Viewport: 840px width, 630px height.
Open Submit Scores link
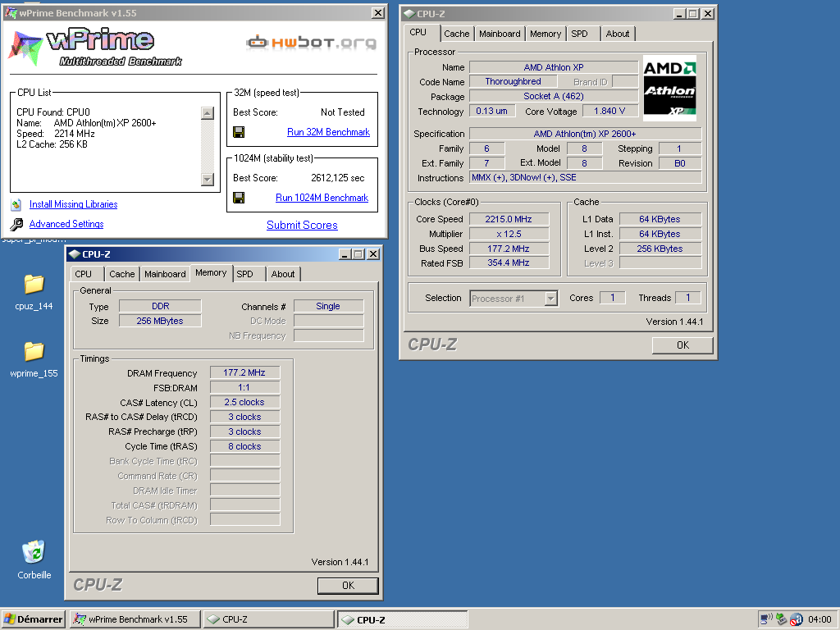click(x=302, y=225)
